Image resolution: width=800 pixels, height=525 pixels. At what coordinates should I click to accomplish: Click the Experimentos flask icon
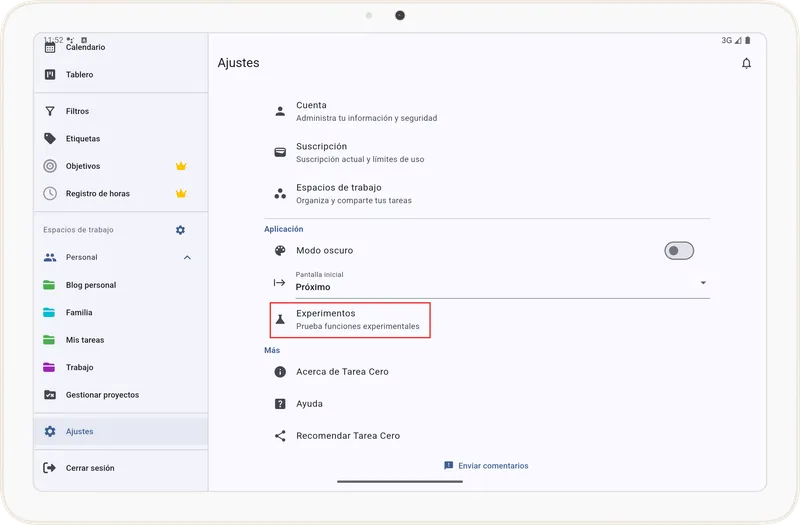(280, 319)
